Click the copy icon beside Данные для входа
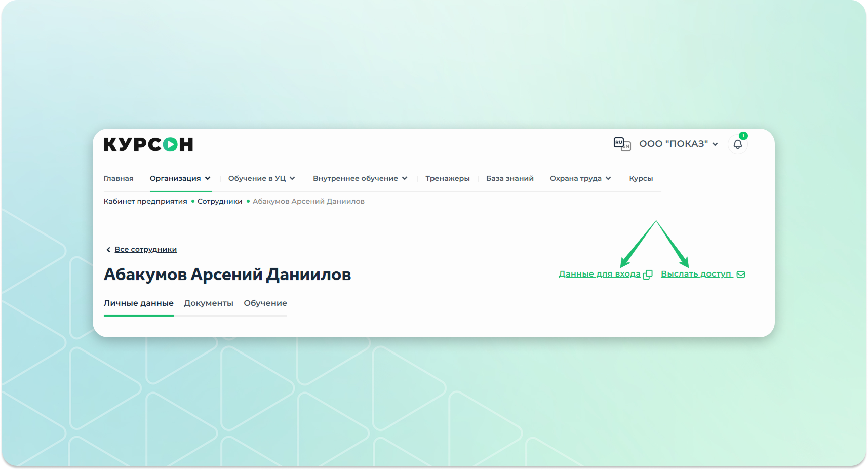This screenshot has height=470, width=868. [648, 275]
